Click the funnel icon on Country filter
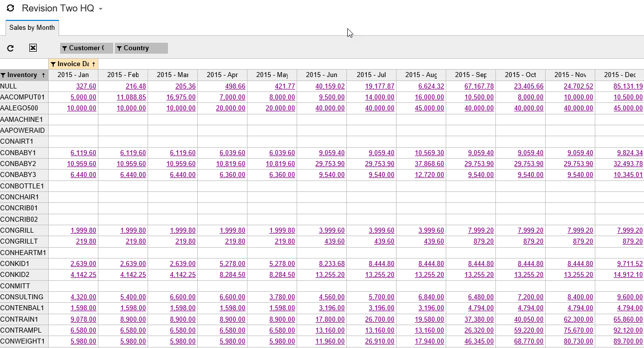The image size is (644, 348). (119, 48)
